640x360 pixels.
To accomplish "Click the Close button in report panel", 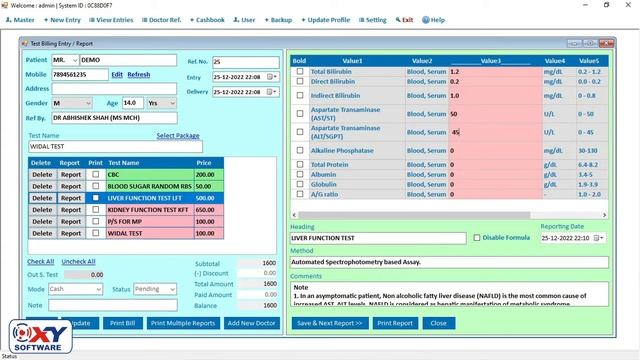I will click(x=438, y=323).
